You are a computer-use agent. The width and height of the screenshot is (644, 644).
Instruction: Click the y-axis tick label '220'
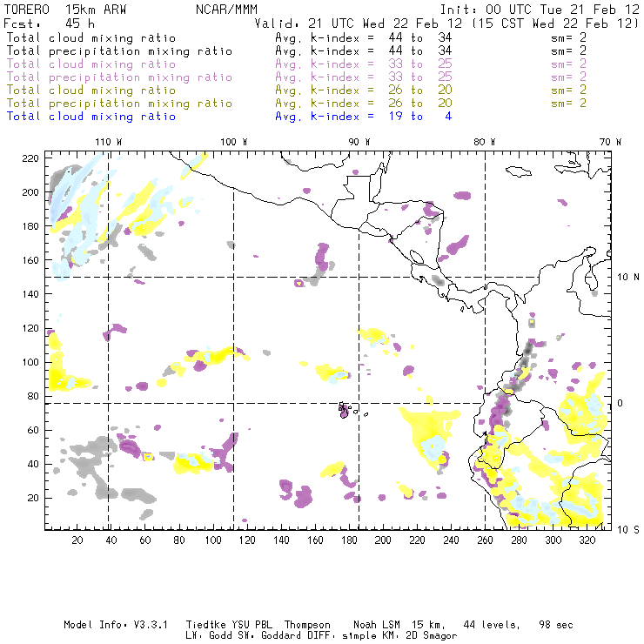pos(30,158)
